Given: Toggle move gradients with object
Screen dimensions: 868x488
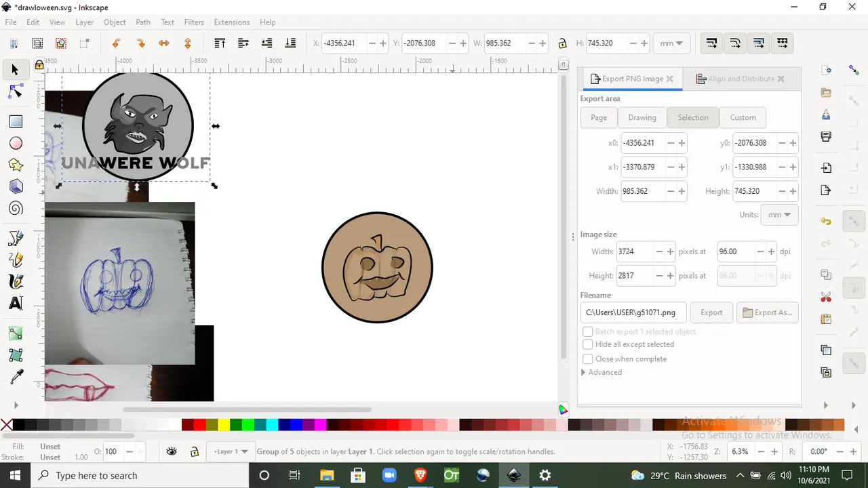Looking at the screenshot, I should point(759,43).
